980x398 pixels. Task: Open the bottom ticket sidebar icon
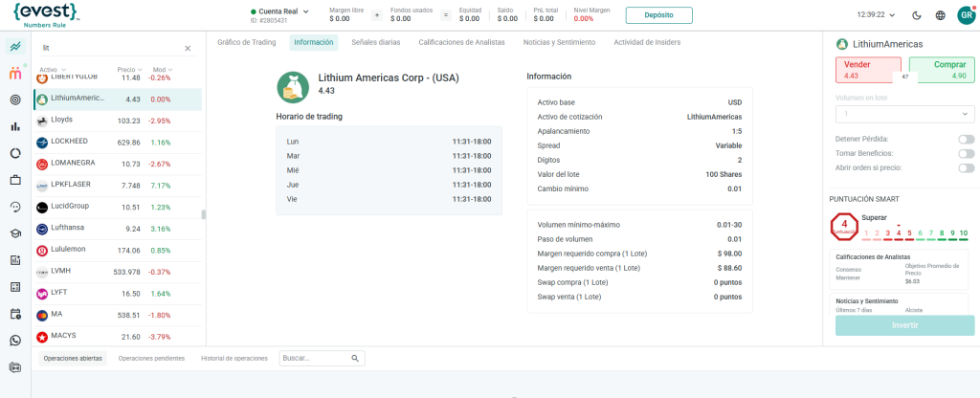pos(15,367)
